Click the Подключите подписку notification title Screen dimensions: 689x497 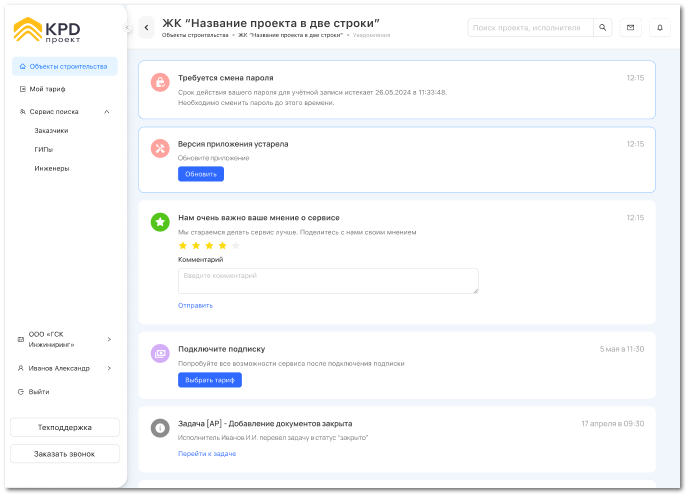[x=221, y=349]
